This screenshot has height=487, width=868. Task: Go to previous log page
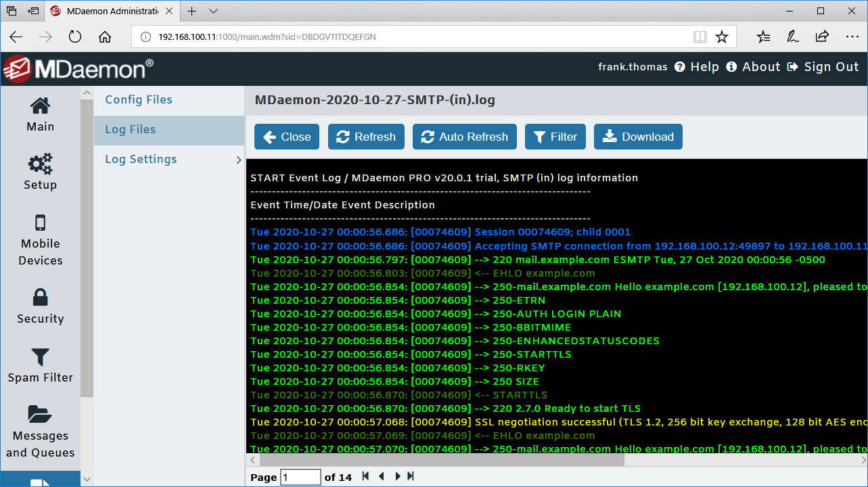[382, 476]
